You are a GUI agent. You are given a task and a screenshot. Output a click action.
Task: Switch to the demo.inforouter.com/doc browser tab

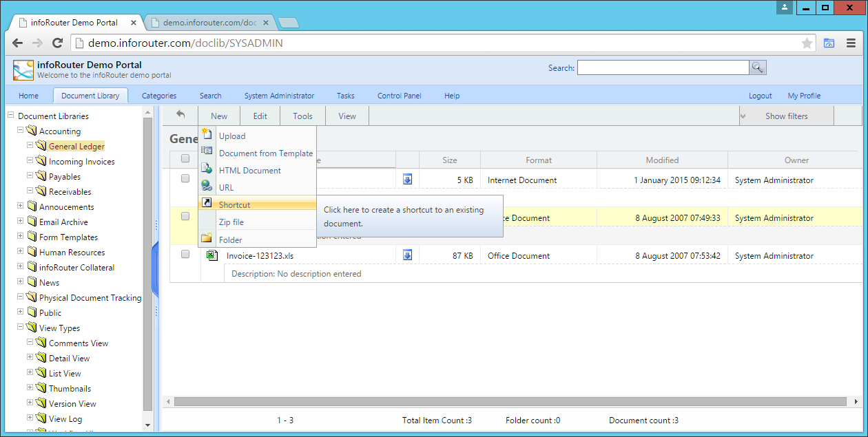pyautogui.click(x=210, y=22)
